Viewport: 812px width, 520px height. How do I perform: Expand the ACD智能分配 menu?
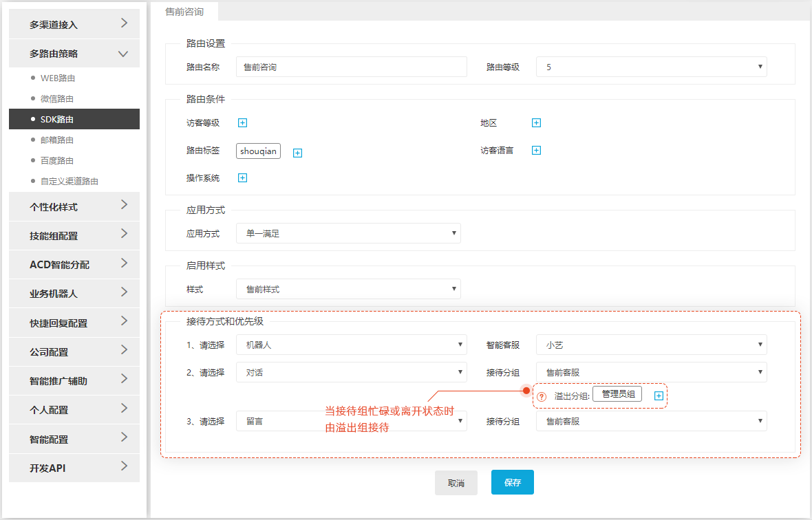click(74, 264)
